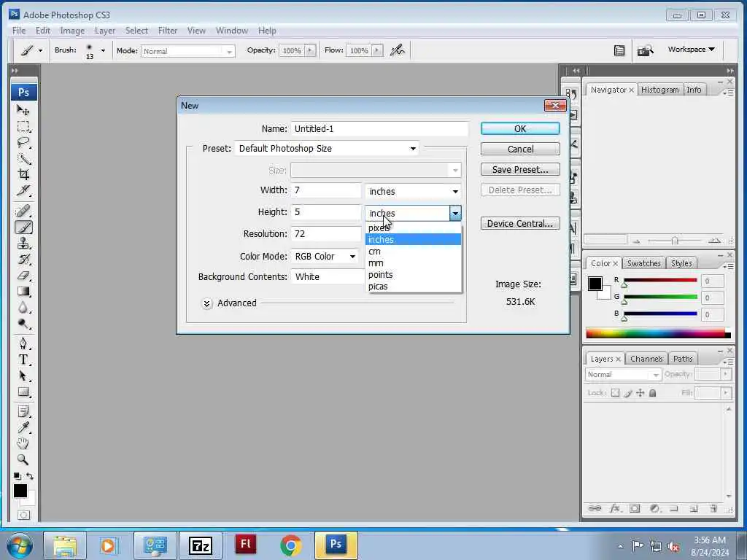The image size is (747, 560).
Task: Switch to the Histogram tab
Action: point(659,90)
